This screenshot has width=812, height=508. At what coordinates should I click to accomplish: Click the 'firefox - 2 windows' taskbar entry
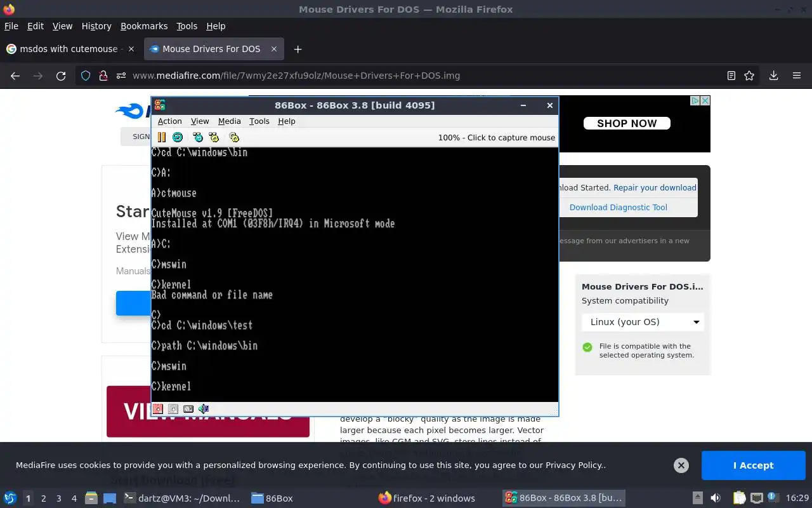click(427, 498)
